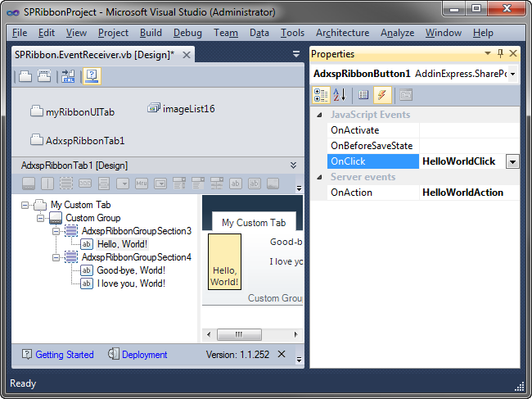Close the SPRibbon.EventReceiver.vb document tab
The width and height of the screenshot is (532, 399).
(x=187, y=55)
